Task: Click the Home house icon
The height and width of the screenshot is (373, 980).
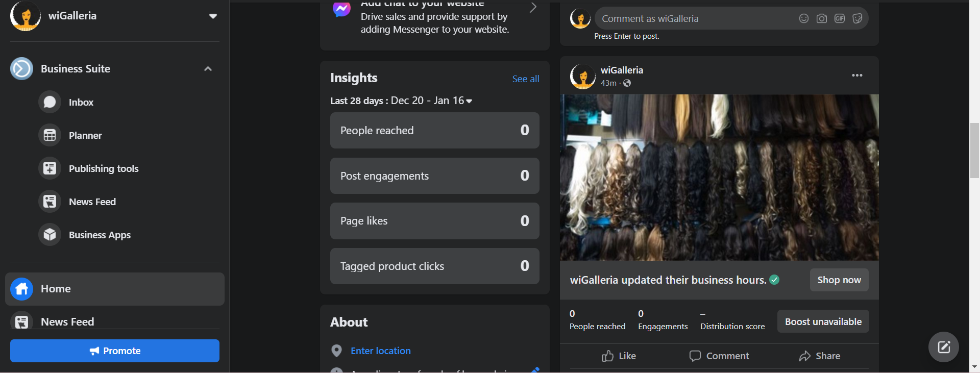Action: 21,289
